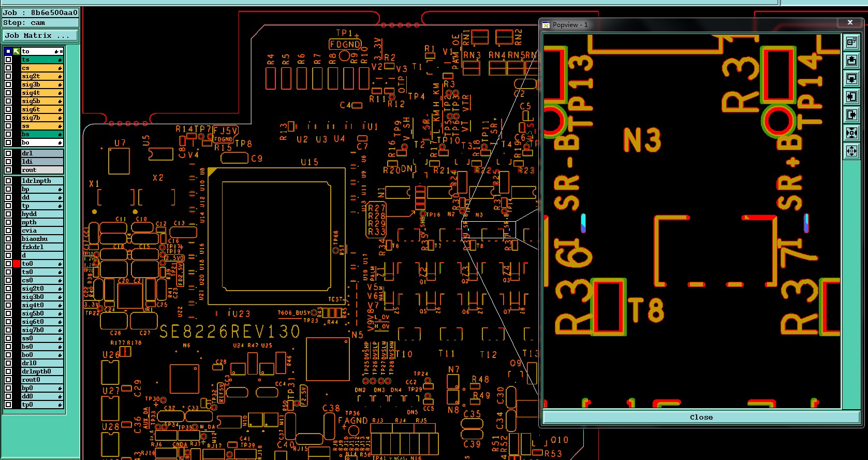Select the sig7b0 layer row
This screenshot has width=868, height=460.
click(42, 330)
